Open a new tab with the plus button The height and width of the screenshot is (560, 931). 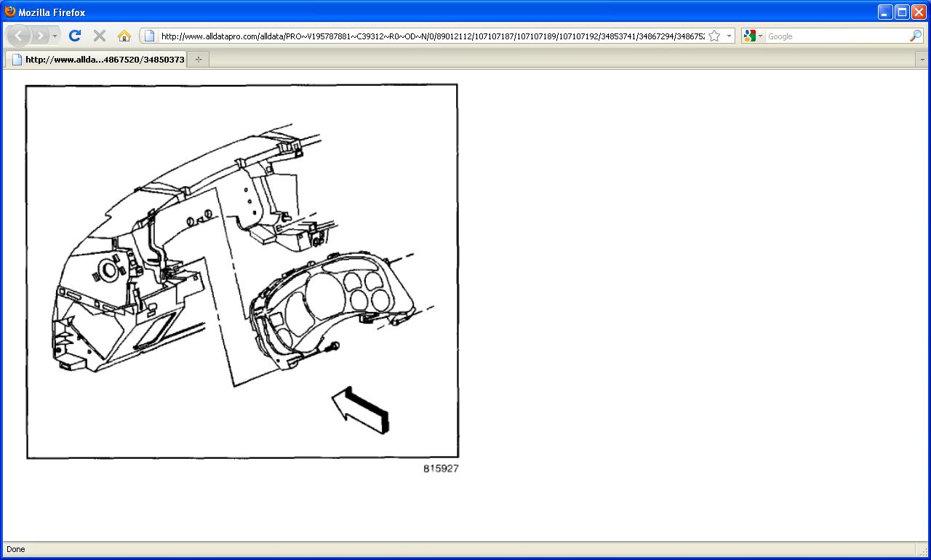(x=198, y=60)
